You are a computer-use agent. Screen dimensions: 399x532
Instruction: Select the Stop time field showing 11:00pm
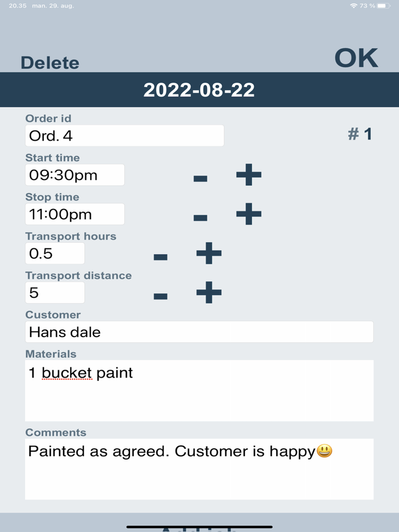pos(75,214)
